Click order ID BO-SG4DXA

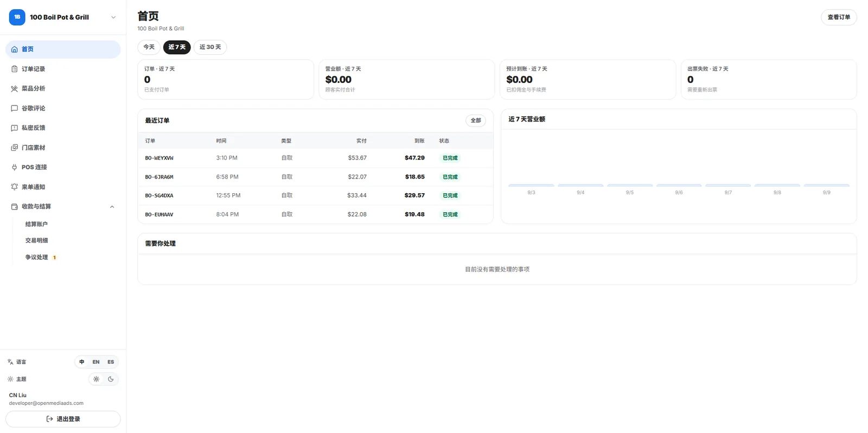[159, 196]
